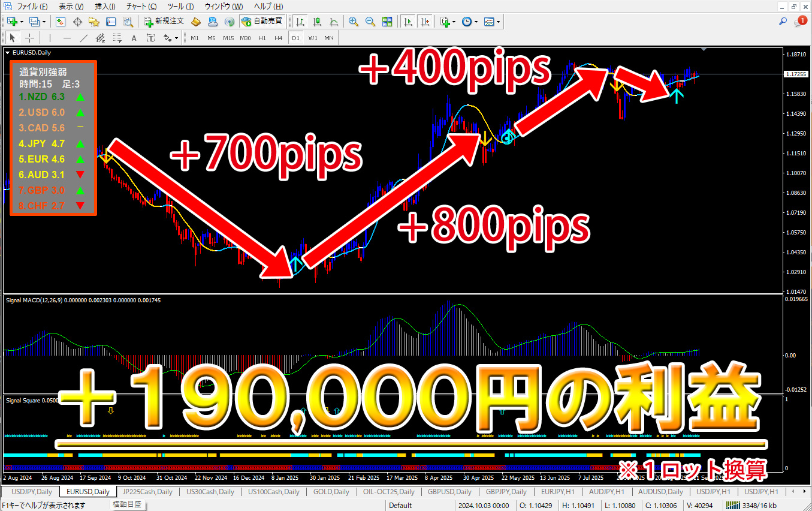
Task: Open the templates dropdown
Action: [492, 22]
